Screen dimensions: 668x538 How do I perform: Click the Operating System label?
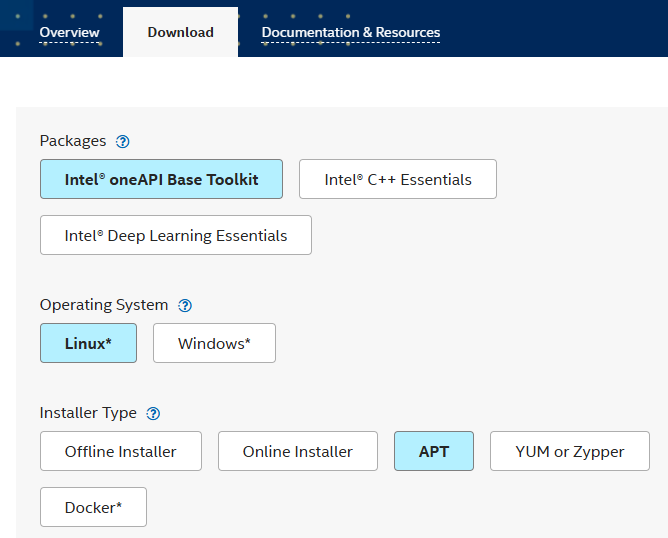click(104, 305)
